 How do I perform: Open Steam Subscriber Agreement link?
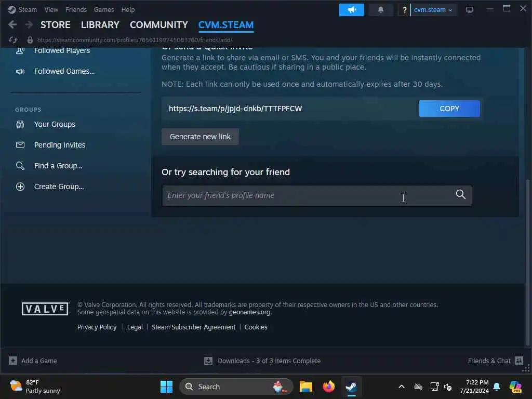[x=193, y=327]
